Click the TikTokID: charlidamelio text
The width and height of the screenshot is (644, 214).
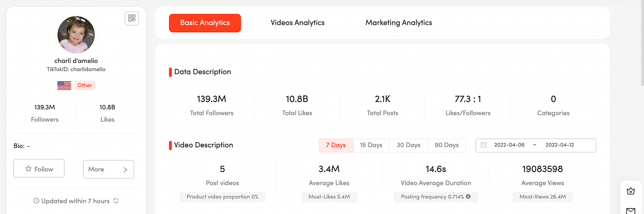(76, 69)
